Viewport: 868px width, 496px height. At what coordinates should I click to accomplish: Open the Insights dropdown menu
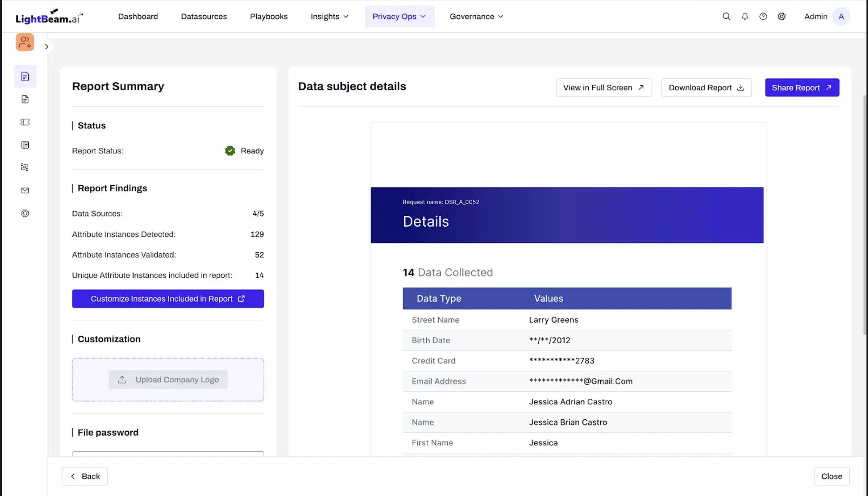329,16
